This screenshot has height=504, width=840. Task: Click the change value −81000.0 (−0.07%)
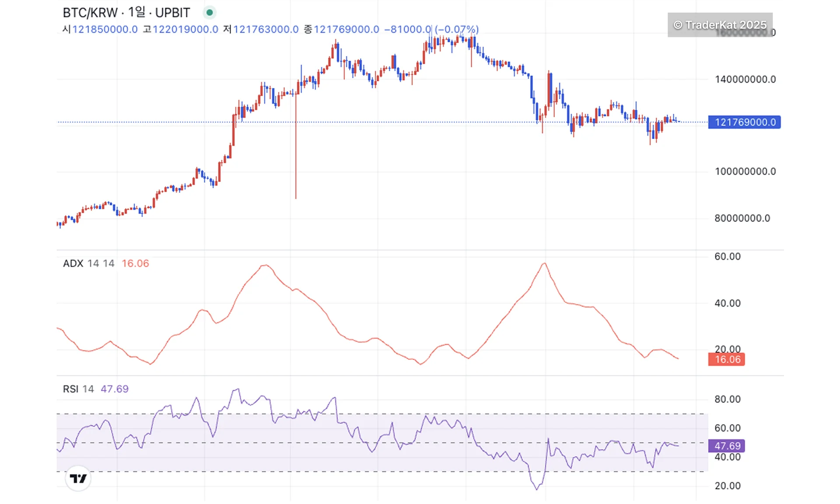tap(431, 29)
